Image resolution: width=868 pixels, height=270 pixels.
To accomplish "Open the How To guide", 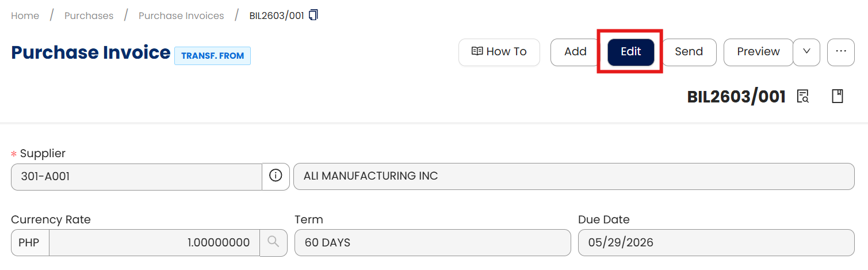I will [x=499, y=52].
